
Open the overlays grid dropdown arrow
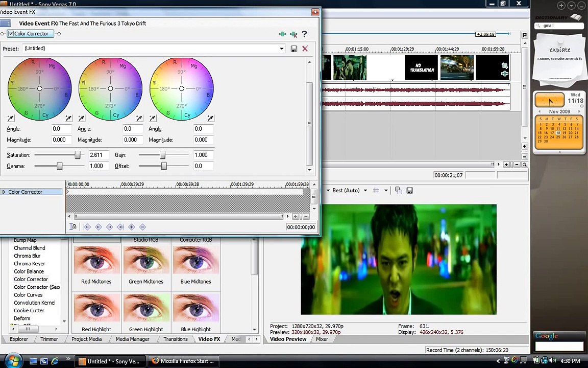(386, 190)
